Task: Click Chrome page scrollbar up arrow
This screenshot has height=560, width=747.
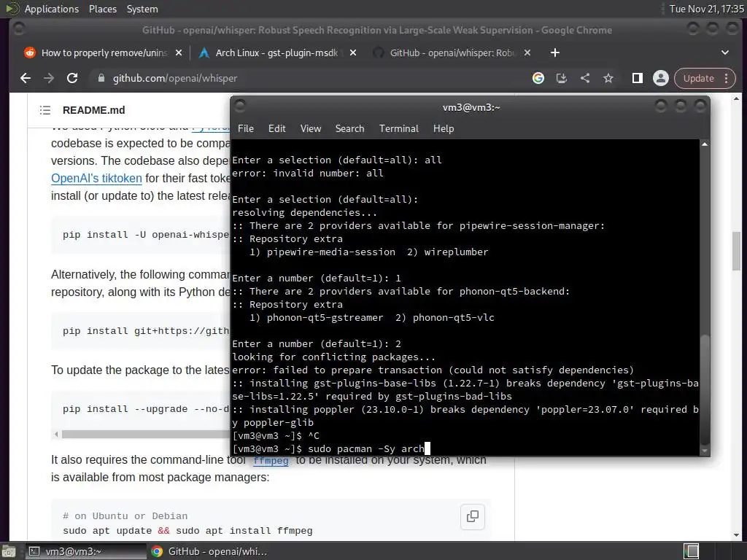Action: pyautogui.click(x=737, y=98)
